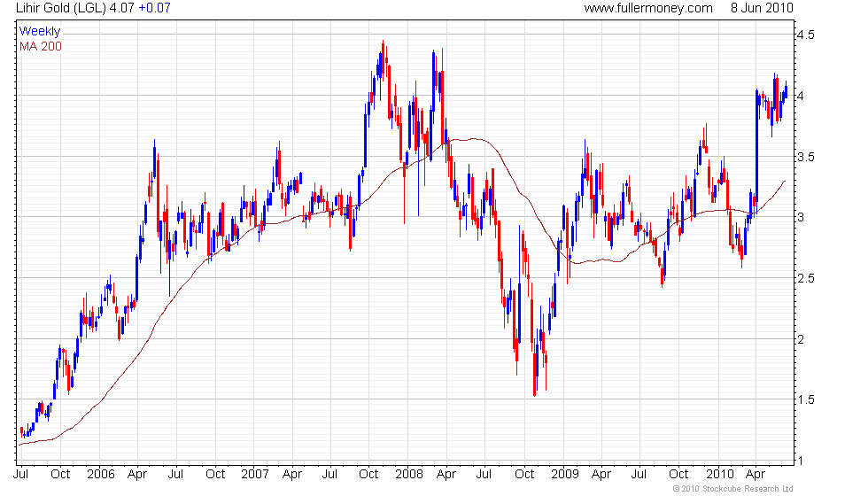Click the Stockcube Research Ltd copyright text
This screenshot has height=496, width=868.
(733, 489)
